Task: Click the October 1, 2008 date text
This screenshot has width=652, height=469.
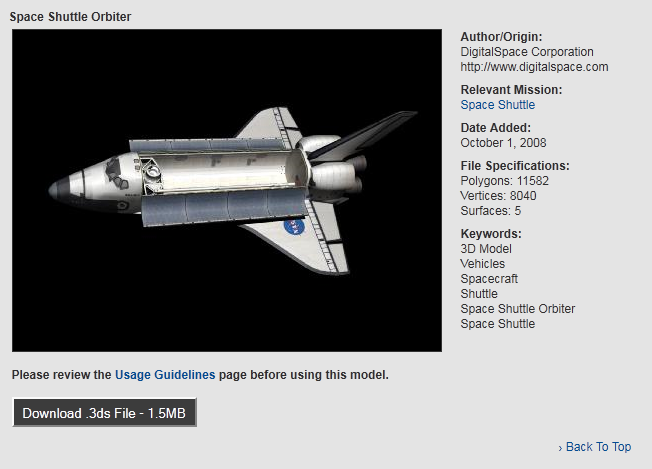Action: coord(502,143)
